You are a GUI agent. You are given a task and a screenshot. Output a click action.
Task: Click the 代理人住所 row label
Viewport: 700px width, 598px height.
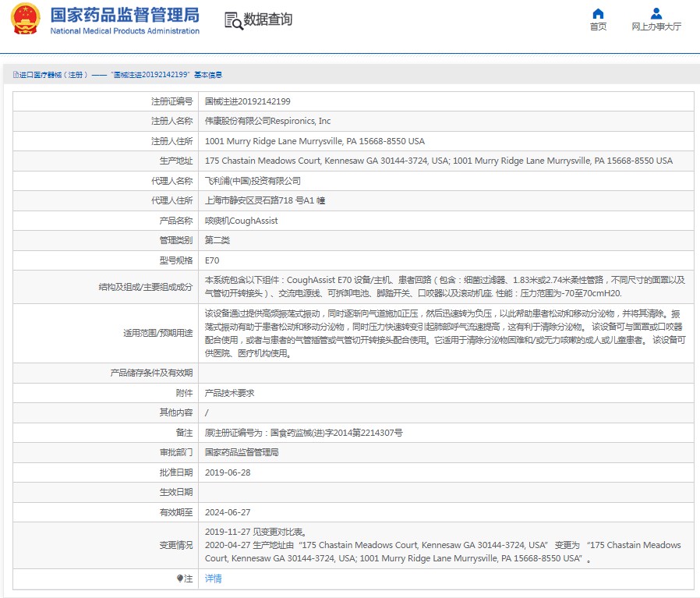point(171,200)
